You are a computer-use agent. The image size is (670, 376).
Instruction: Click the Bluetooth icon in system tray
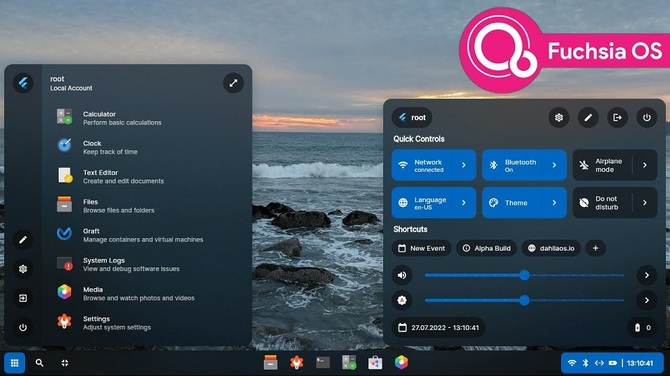pos(585,363)
